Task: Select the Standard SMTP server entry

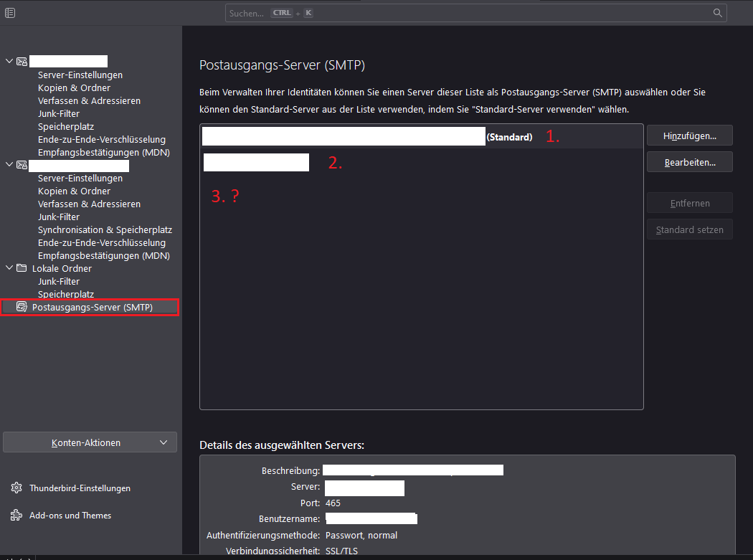Action: (x=421, y=136)
